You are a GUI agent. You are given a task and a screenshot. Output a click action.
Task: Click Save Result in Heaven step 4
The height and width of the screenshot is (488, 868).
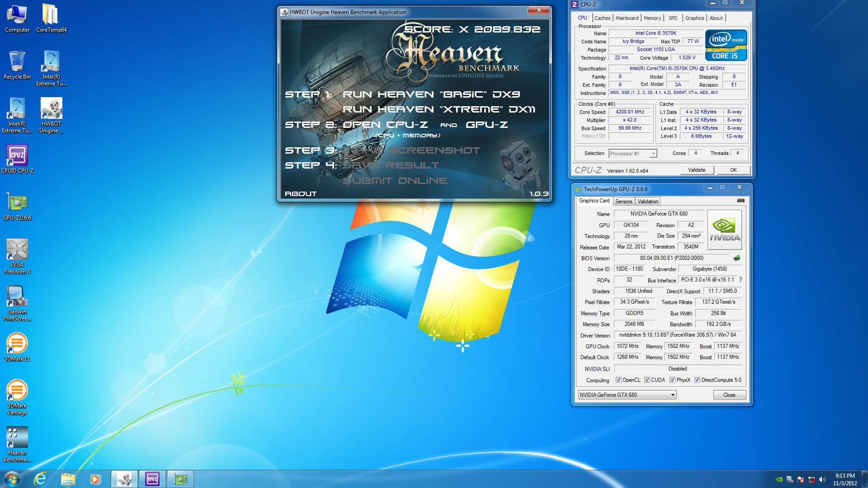(391, 165)
